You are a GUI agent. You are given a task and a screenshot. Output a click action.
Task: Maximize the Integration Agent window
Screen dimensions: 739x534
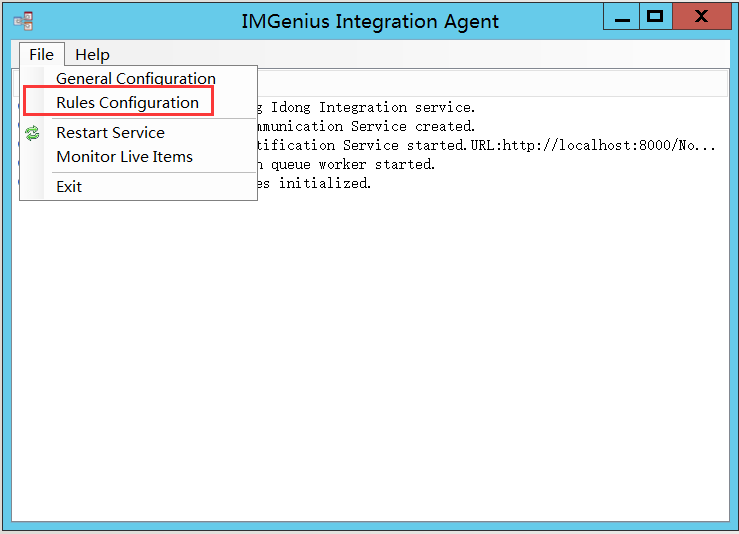click(x=655, y=17)
